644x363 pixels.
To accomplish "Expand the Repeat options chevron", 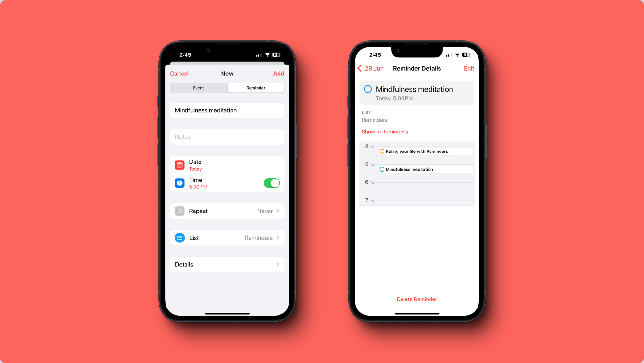I will click(x=278, y=210).
